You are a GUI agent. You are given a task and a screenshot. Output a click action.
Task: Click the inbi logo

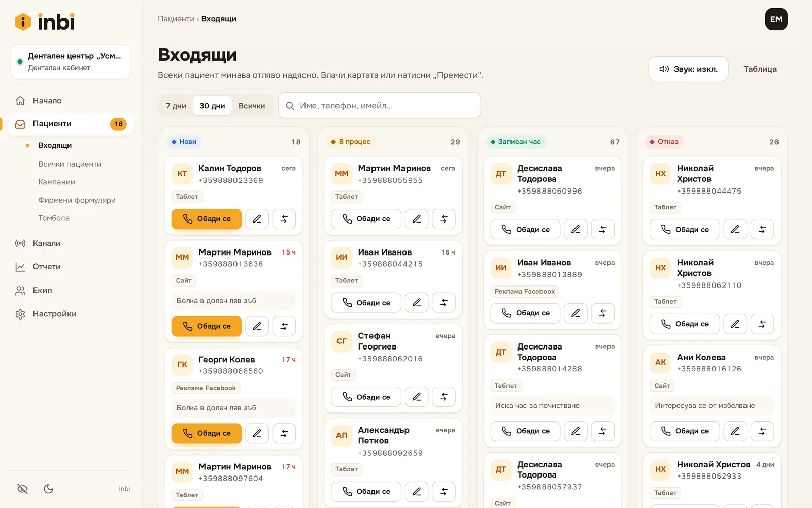tap(45, 22)
